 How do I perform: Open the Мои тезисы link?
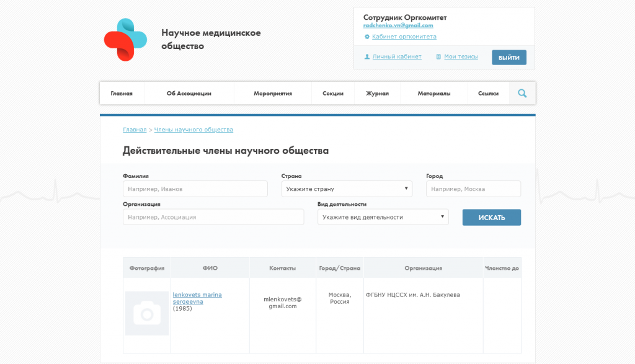(461, 56)
